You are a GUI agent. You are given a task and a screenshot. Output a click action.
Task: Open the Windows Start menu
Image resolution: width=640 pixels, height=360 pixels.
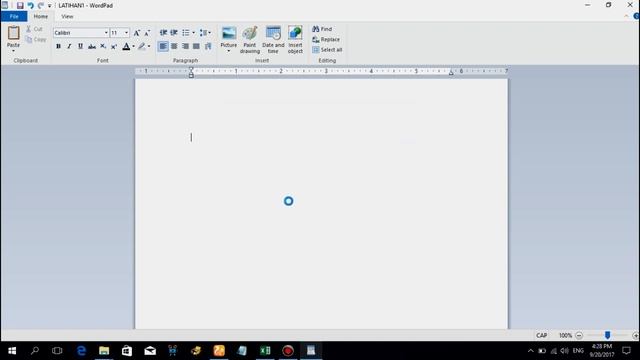coord(12,351)
